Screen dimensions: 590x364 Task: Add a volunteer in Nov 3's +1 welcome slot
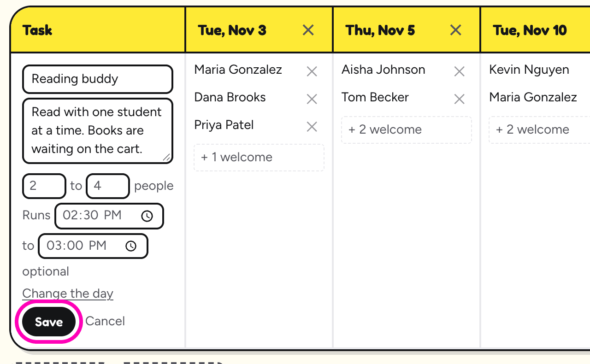[x=259, y=158]
